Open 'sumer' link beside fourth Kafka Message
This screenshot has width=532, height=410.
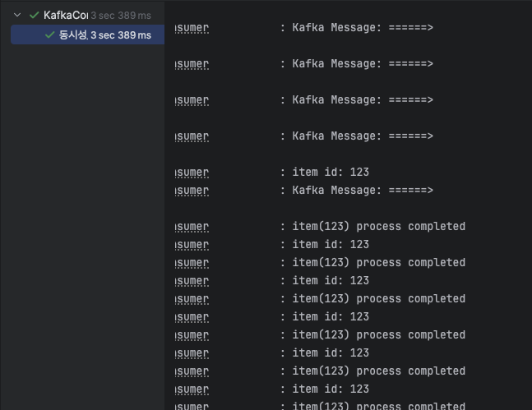click(192, 136)
